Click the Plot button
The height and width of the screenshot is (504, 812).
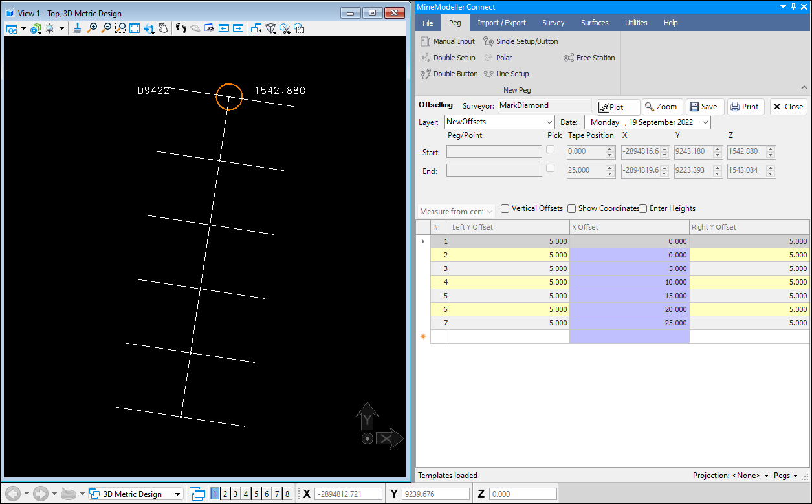(x=617, y=107)
